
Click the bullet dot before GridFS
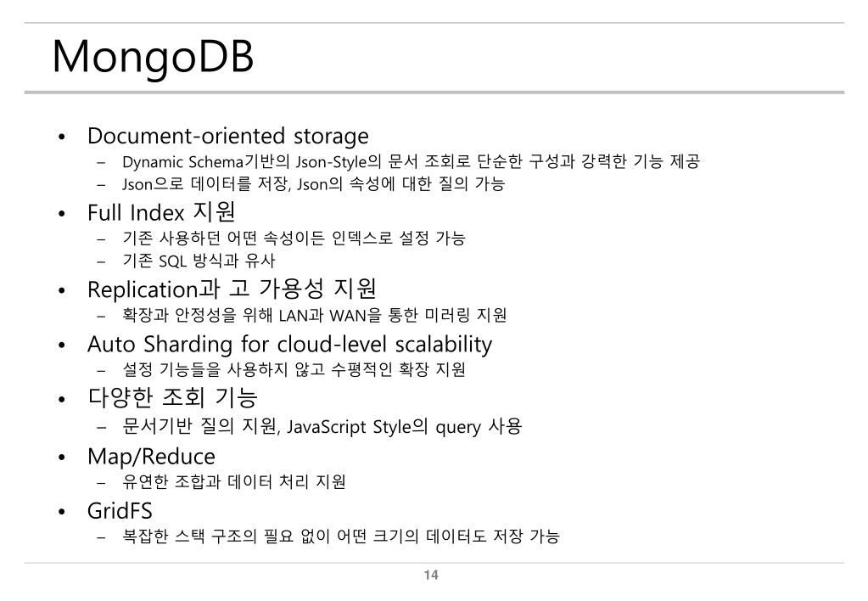(x=61, y=511)
